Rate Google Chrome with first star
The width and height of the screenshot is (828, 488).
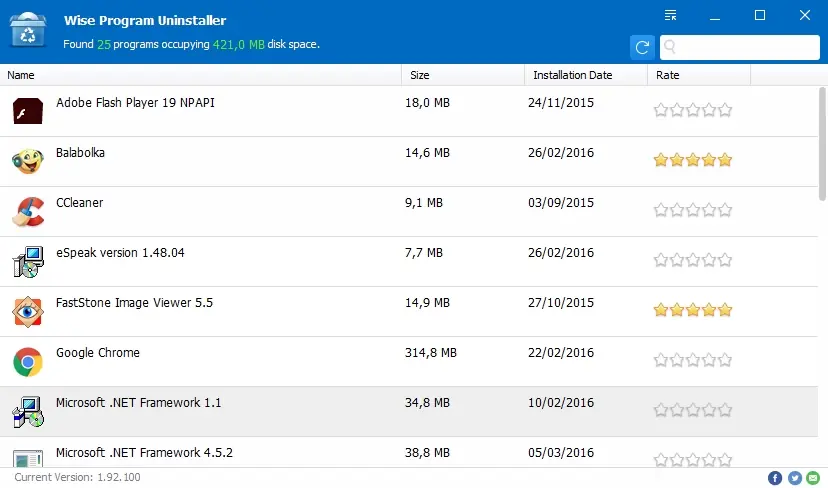[x=661, y=360]
